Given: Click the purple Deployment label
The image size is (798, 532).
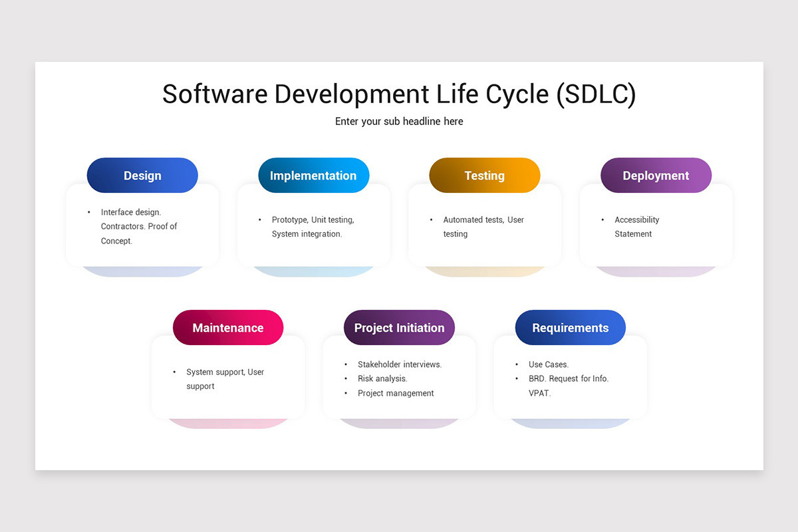Looking at the screenshot, I should (x=656, y=175).
